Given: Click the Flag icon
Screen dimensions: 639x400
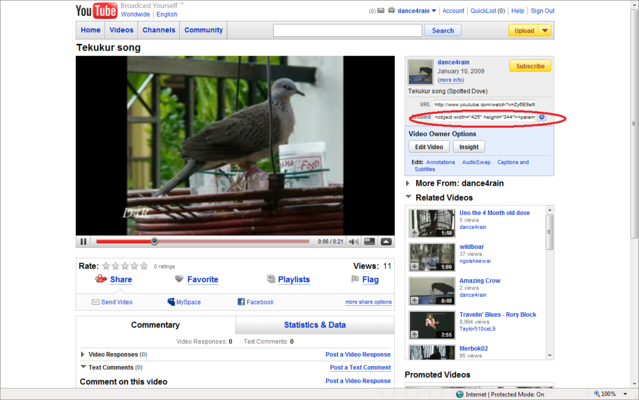Looking at the screenshot, I should pos(355,279).
